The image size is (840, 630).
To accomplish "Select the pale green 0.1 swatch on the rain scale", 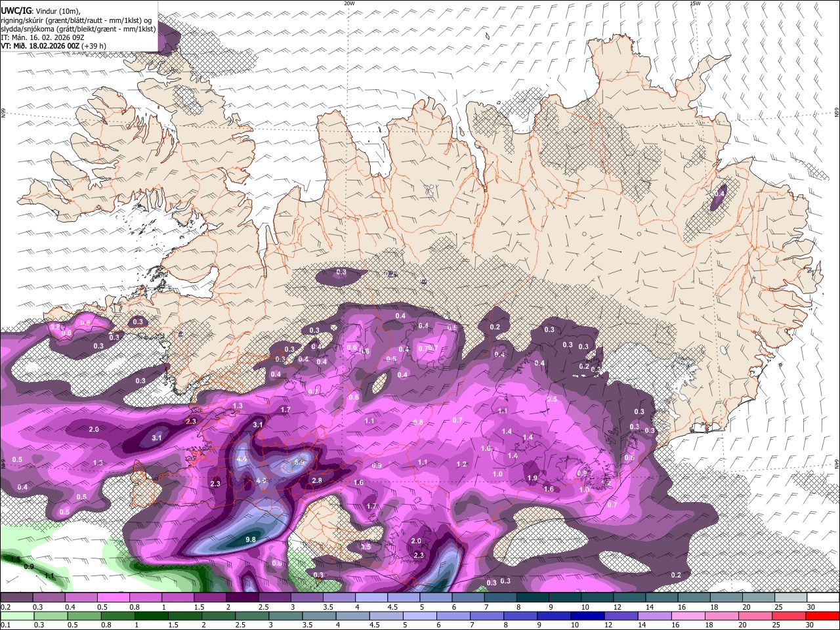I will pos(16,616).
